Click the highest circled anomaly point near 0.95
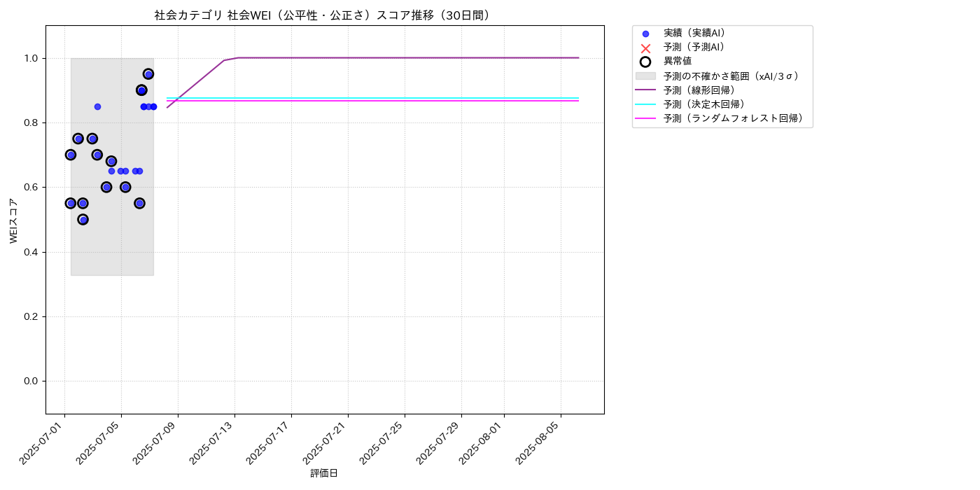 tap(148, 74)
